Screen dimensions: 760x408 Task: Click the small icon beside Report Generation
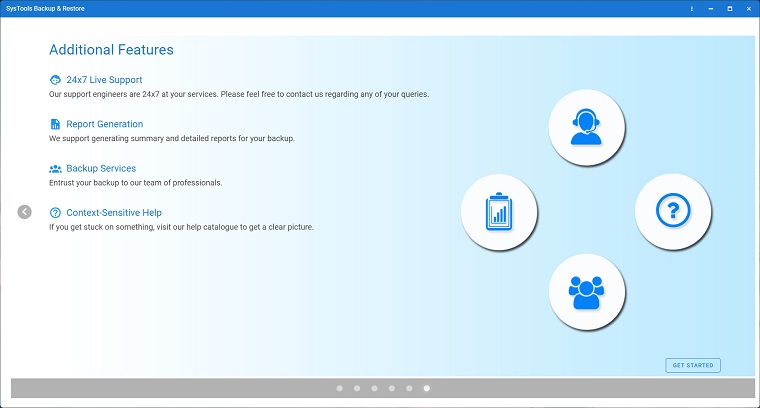pos(55,124)
